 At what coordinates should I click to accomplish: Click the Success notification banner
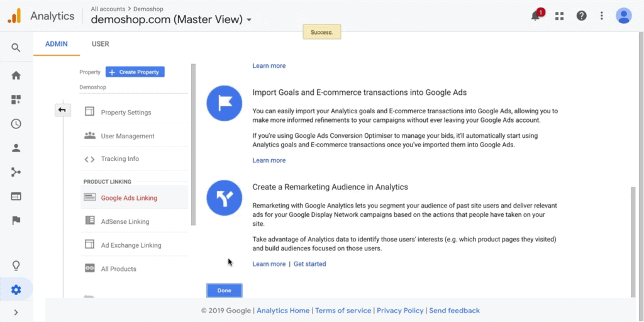pyautogui.click(x=321, y=32)
